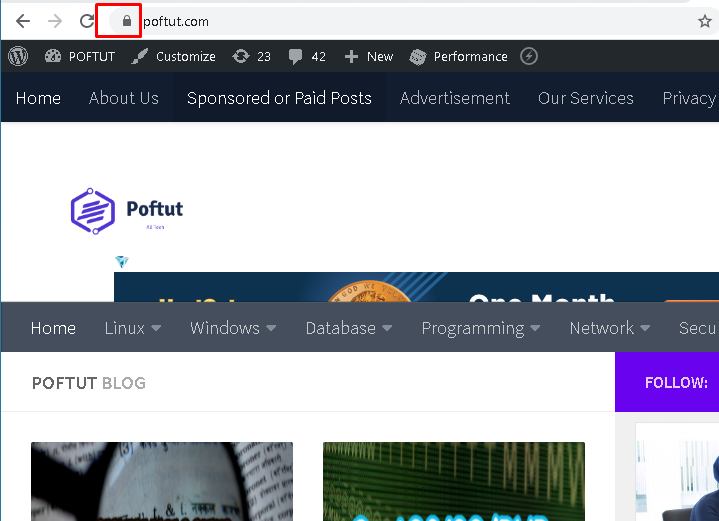Open the Our Services page
Screen dimensions: 719x521
[586, 98]
